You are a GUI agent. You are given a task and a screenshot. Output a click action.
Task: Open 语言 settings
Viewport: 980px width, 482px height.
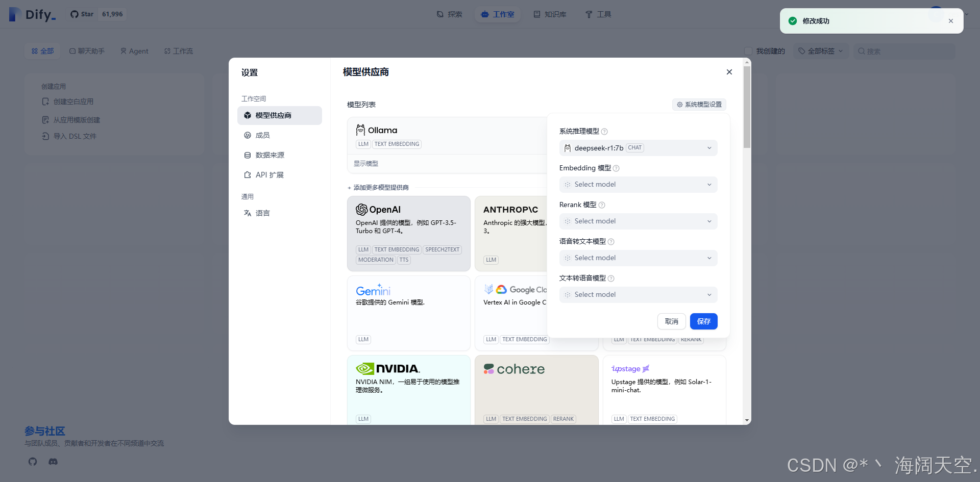(x=280, y=213)
